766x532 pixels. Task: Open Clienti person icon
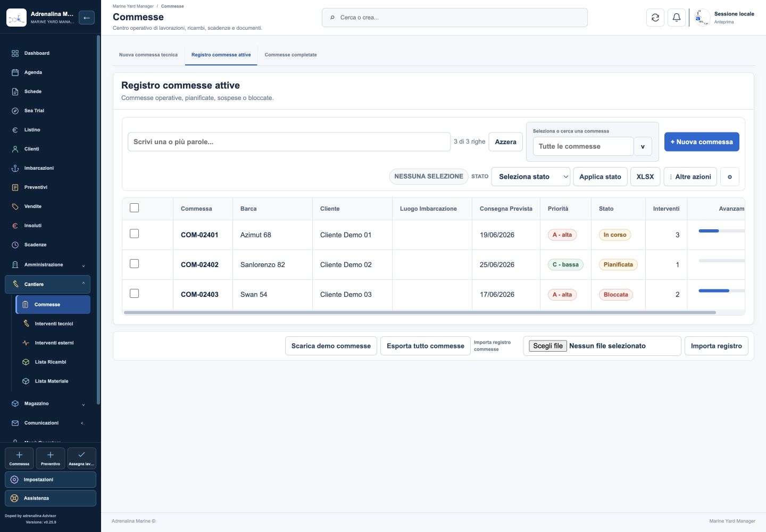15,149
